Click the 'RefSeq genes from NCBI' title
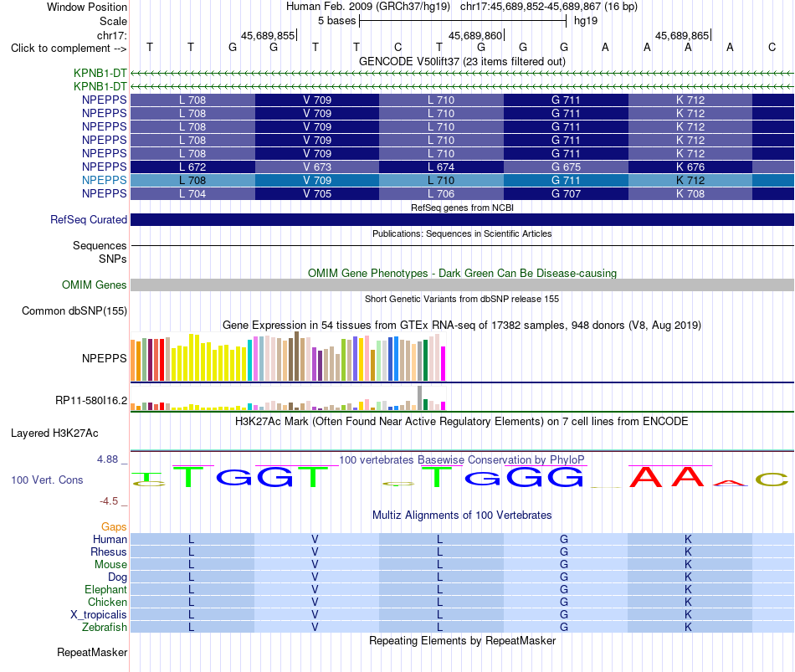Image resolution: width=795 pixels, height=672 pixels. [x=462, y=208]
